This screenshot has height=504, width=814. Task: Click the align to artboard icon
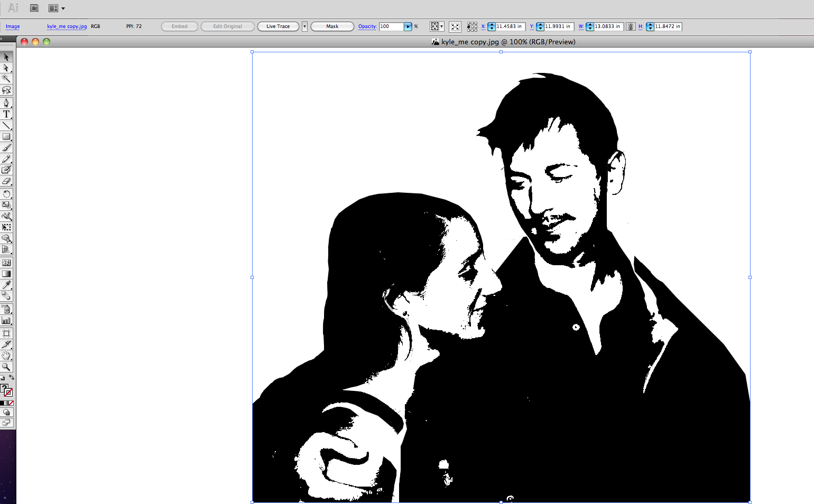[455, 26]
